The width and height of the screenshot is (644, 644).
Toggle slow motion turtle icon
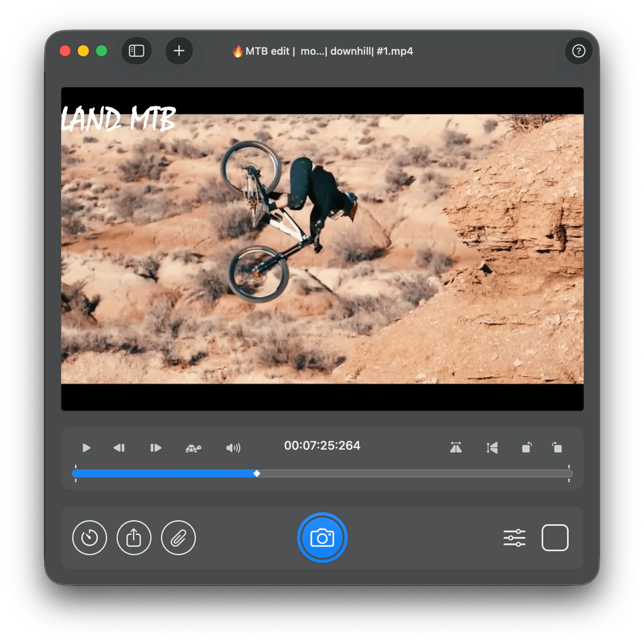(193, 448)
